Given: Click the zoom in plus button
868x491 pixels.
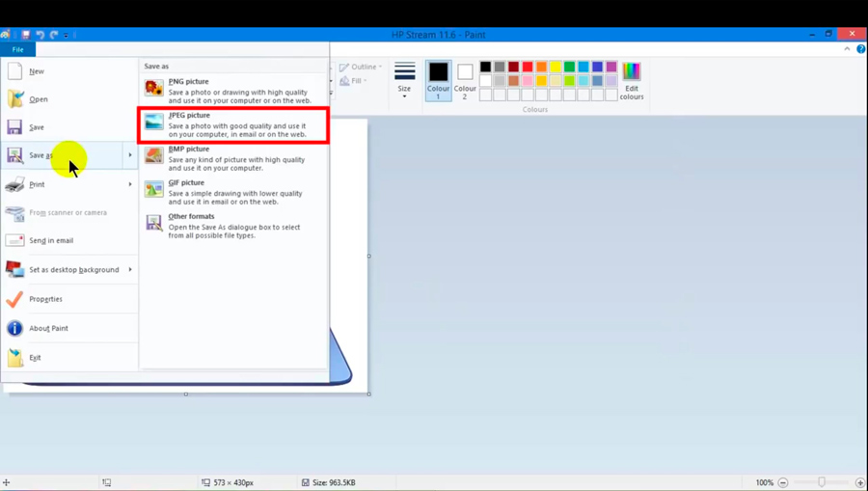Looking at the screenshot, I should pos(859,482).
